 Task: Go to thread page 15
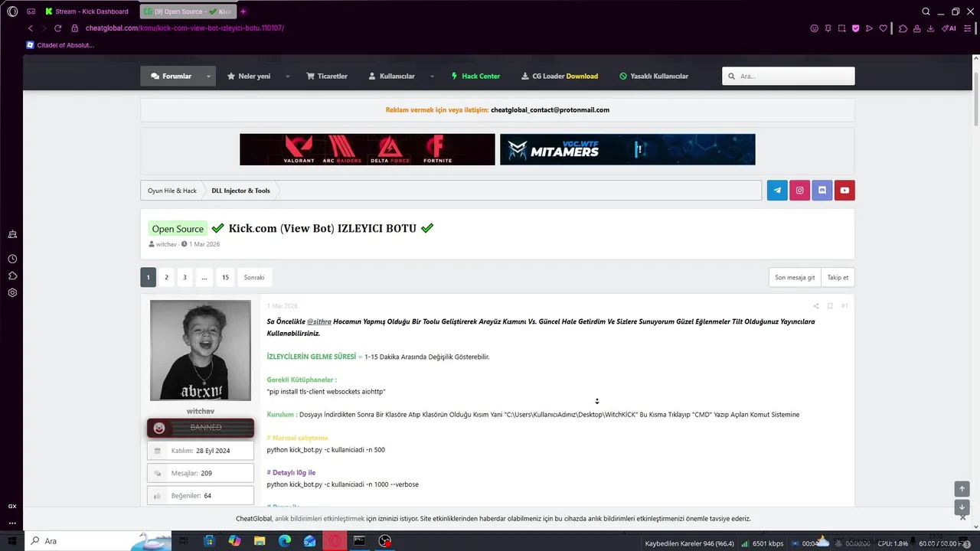[225, 277]
